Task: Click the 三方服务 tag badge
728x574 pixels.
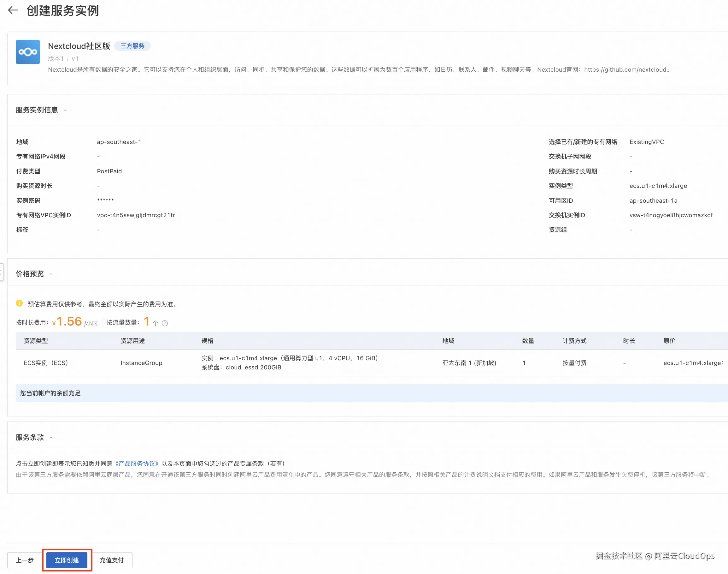Action: 132,46
